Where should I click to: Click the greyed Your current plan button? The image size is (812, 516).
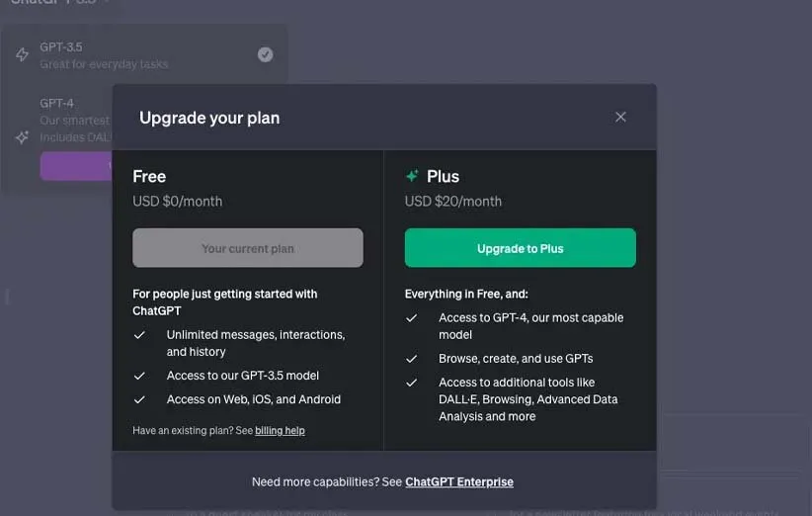tap(248, 248)
